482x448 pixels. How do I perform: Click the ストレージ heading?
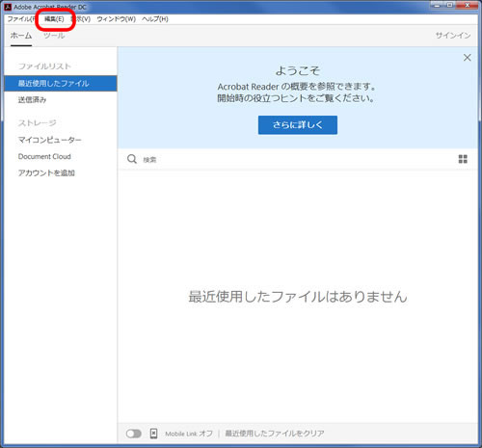(37, 122)
